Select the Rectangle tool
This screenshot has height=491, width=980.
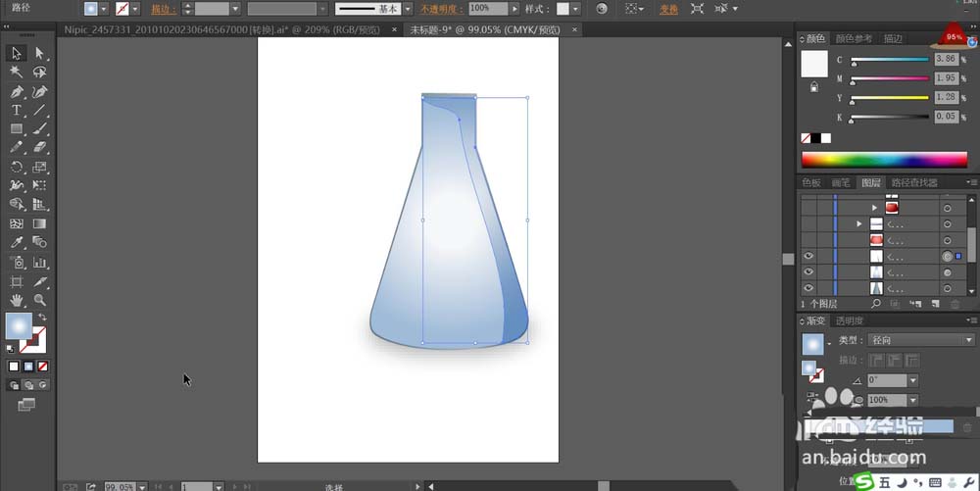17,129
